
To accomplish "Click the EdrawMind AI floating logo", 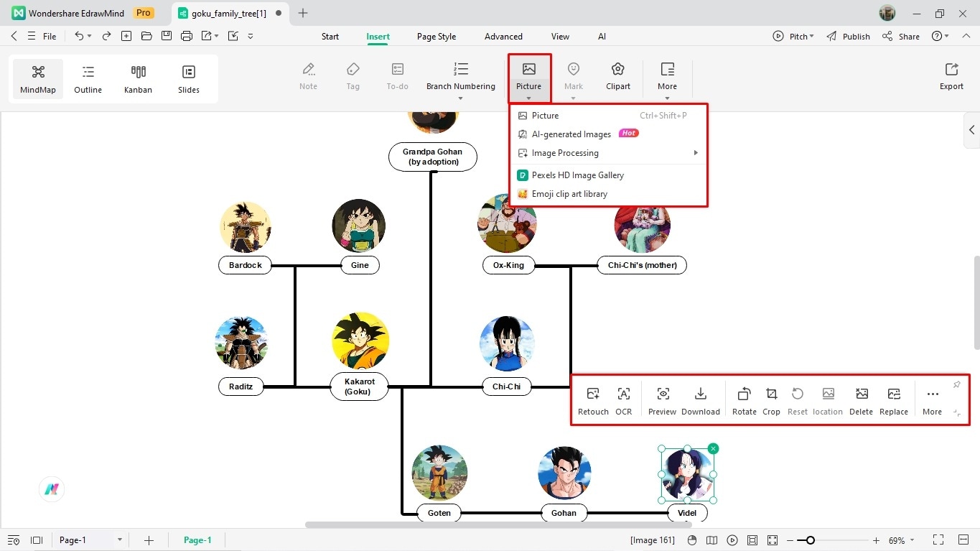I will 52,489.
